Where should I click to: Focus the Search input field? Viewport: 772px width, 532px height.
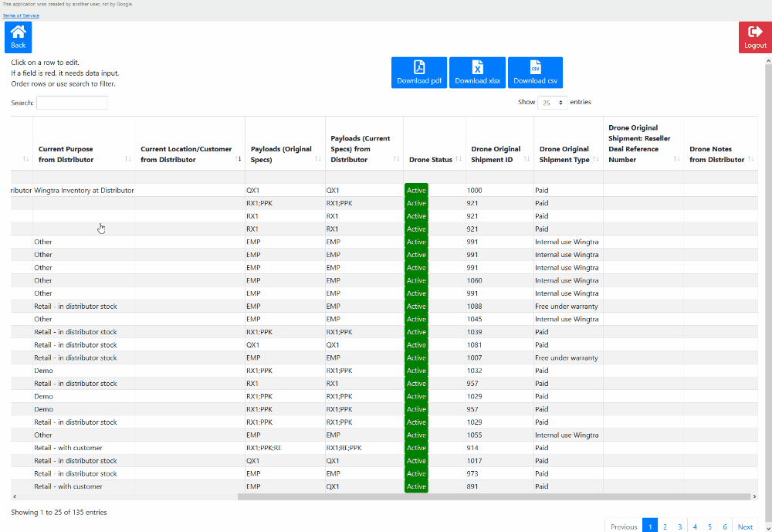click(72, 103)
